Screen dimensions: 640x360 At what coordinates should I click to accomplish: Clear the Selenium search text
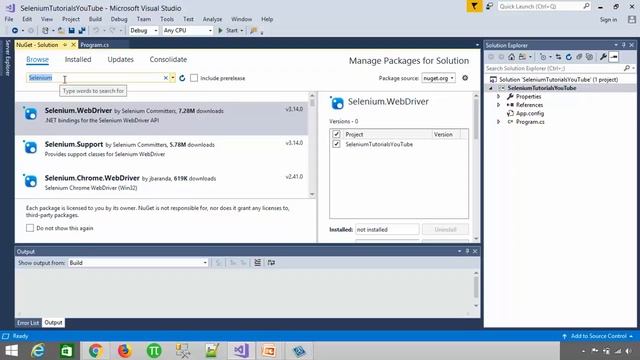click(x=166, y=78)
